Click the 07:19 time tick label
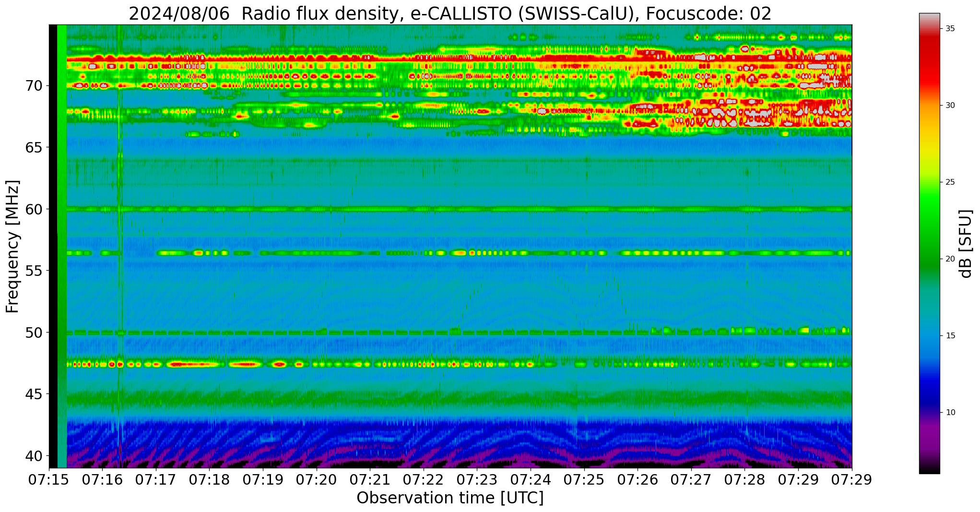The height and width of the screenshot is (512, 980). pyautogui.click(x=263, y=479)
